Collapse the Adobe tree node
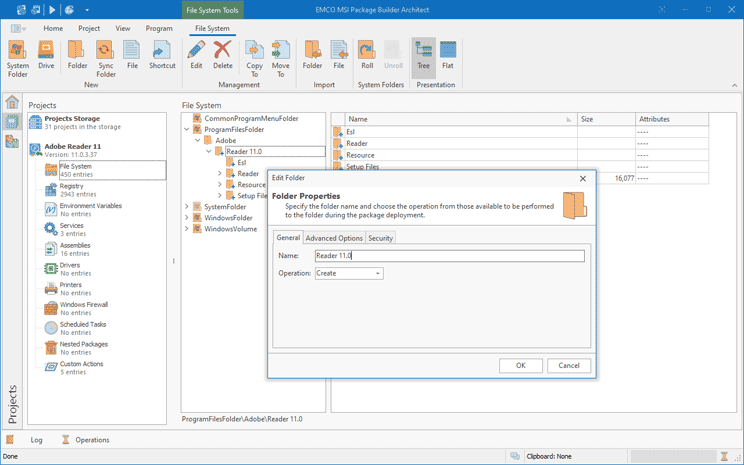The height and width of the screenshot is (465, 744). click(197, 140)
